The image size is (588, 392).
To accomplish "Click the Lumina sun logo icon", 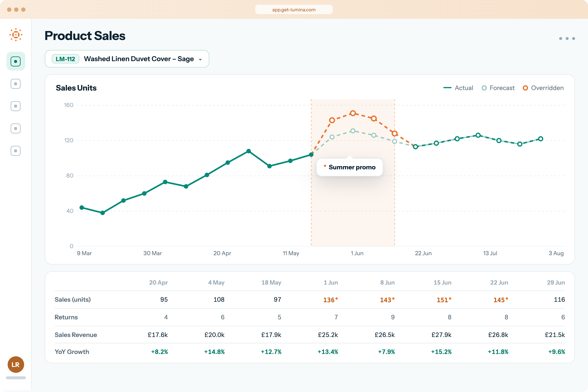I will point(16,35).
